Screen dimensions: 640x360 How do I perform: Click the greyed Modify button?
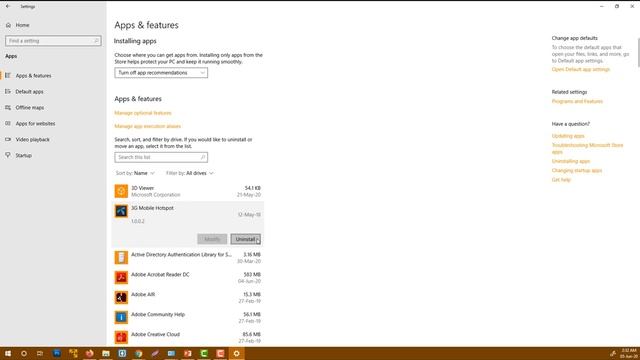pos(212,239)
